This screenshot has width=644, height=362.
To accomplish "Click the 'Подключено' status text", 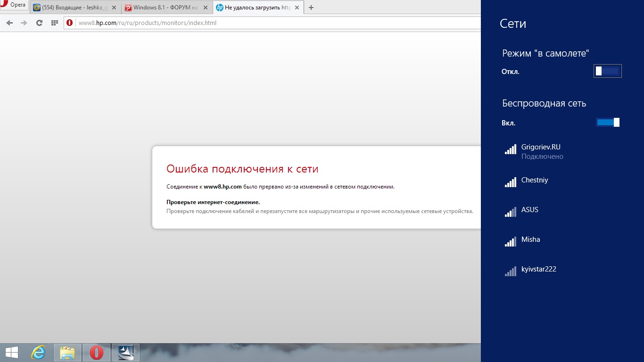I will 542,156.
